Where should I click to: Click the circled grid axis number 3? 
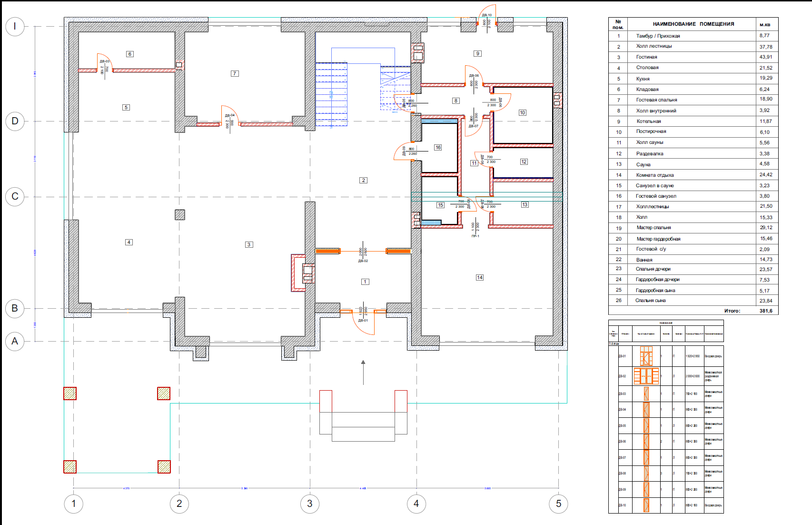(x=310, y=504)
